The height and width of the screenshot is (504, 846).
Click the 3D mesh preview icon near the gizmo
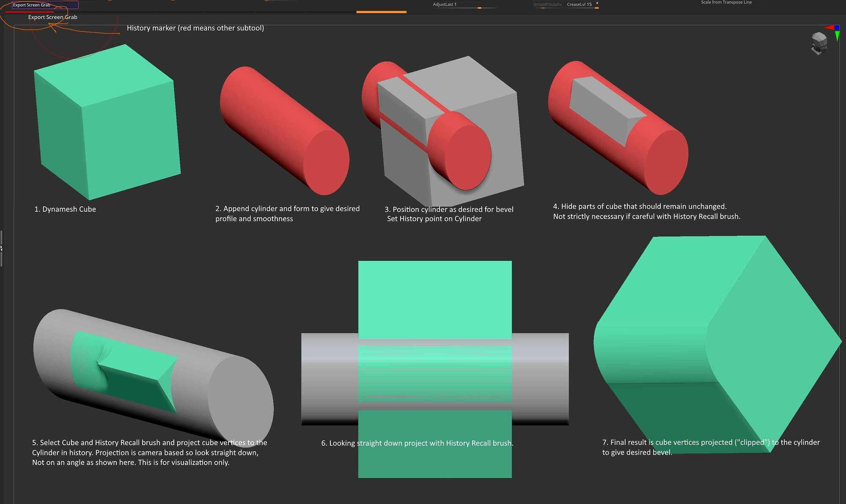coord(819,44)
